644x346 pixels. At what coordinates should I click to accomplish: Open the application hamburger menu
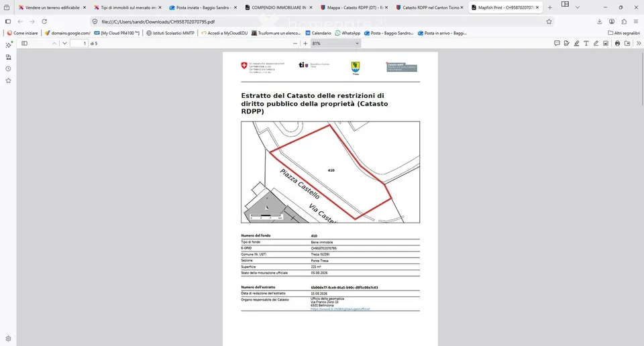[x=636, y=21]
